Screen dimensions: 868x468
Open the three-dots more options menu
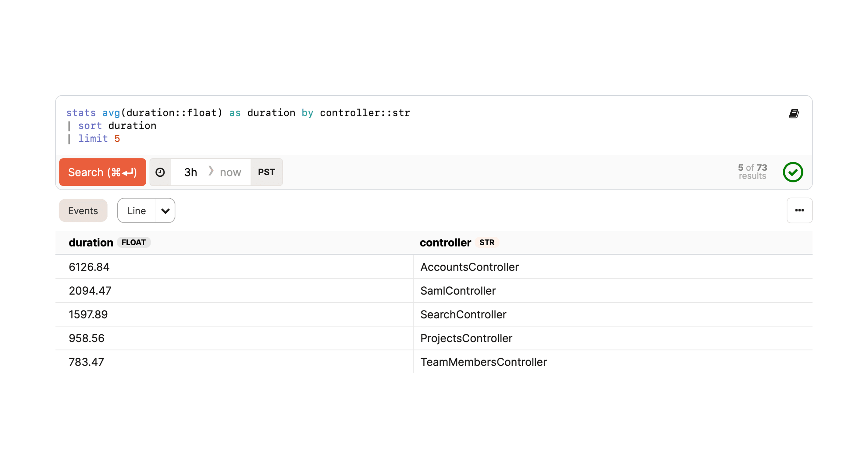799,210
